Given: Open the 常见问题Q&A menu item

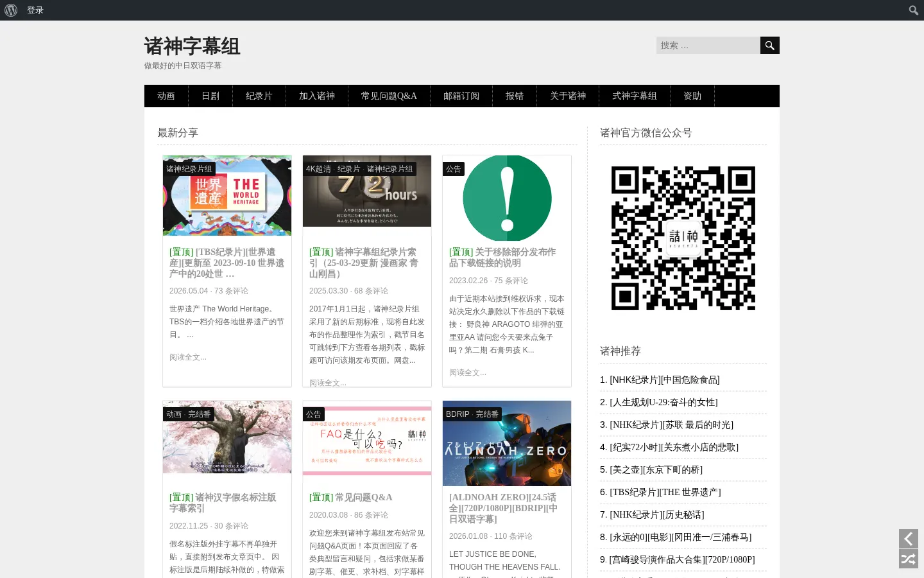Looking at the screenshot, I should pos(389,96).
